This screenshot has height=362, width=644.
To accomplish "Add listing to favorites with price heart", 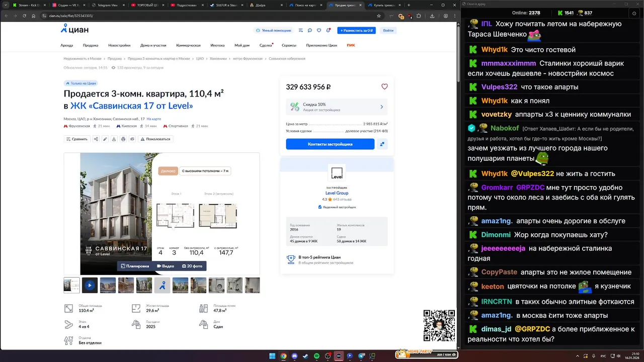I will tap(384, 86).
